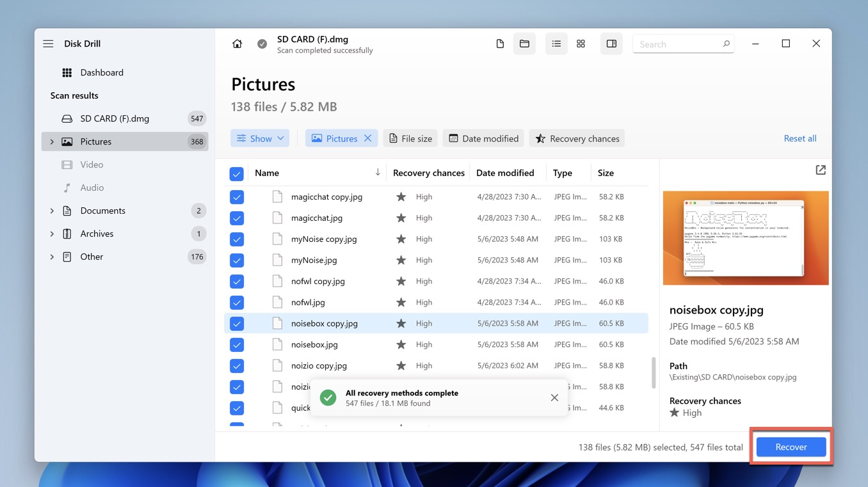Image resolution: width=868 pixels, height=487 pixels.
Task: Open the hamburger menu
Action: [48, 44]
